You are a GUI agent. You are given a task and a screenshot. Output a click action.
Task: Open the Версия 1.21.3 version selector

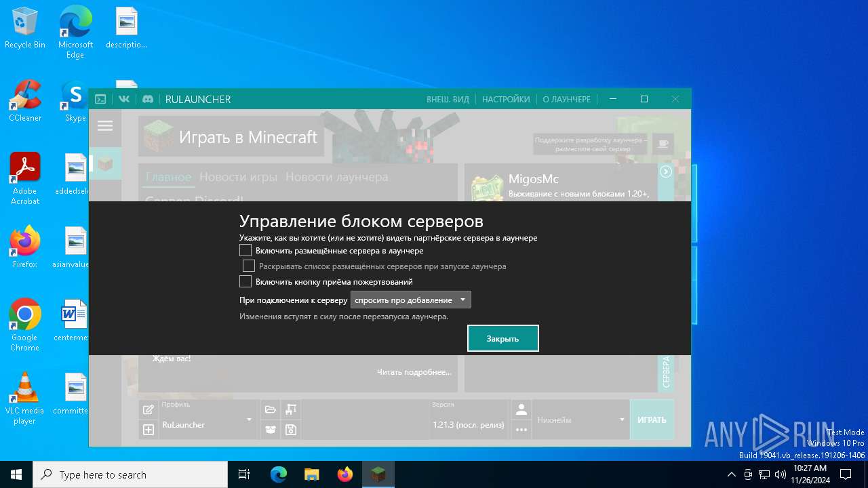[x=469, y=420]
